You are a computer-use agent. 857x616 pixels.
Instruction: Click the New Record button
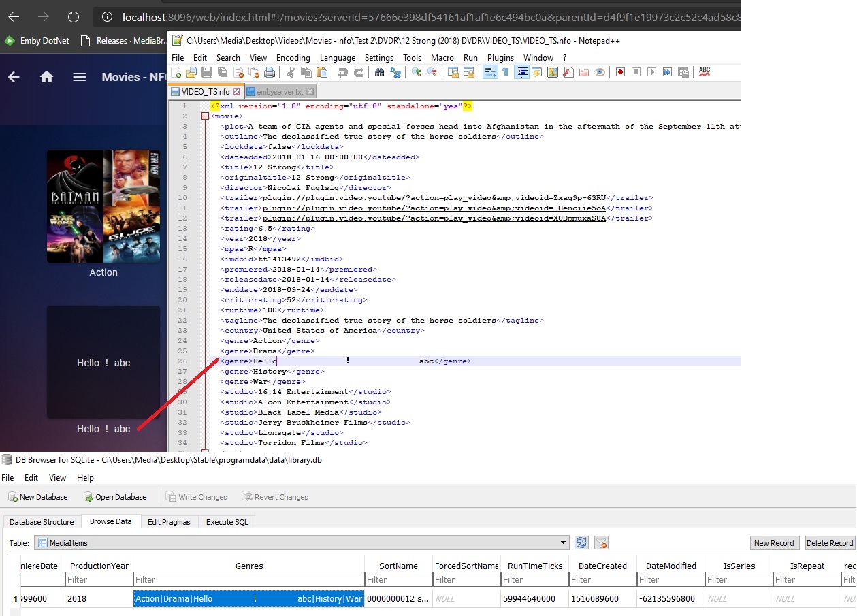pyautogui.click(x=774, y=542)
